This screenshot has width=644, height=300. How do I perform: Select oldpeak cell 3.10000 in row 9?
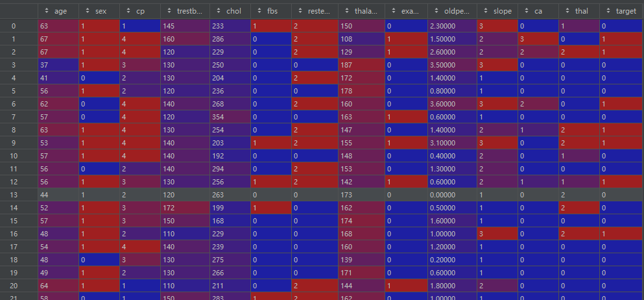(452, 143)
